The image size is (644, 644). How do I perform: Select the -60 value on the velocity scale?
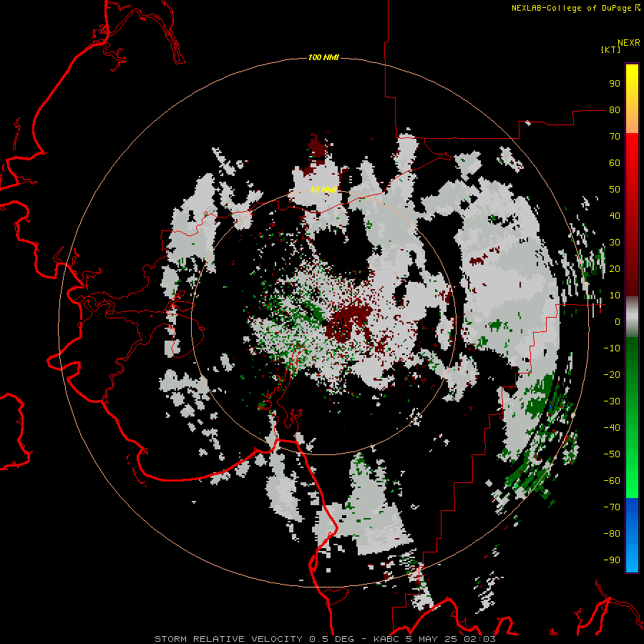point(612,481)
